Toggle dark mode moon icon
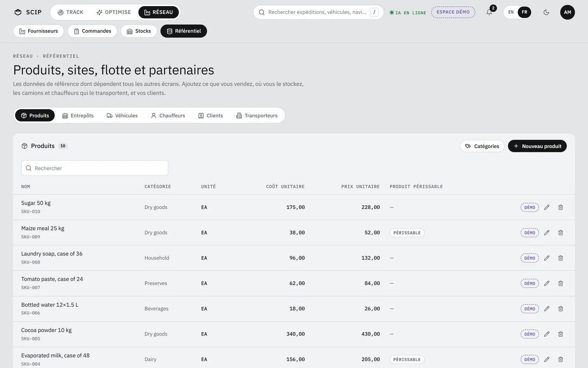588x368 pixels. (x=546, y=12)
